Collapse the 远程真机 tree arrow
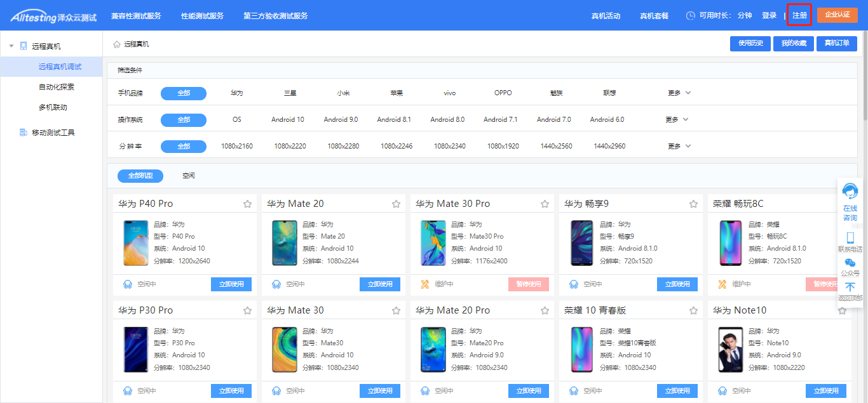 click(x=11, y=46)
